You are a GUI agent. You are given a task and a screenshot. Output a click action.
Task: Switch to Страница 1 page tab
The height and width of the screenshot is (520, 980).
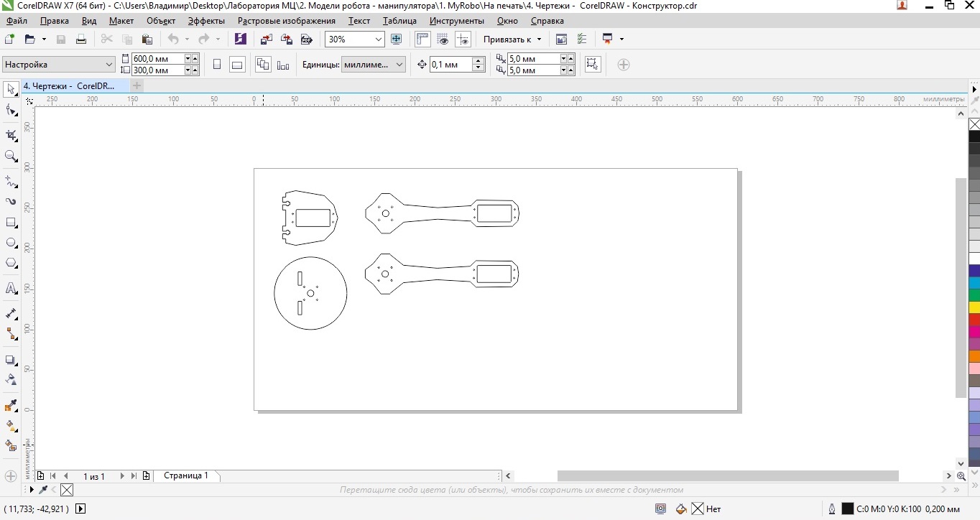[186, 475]
